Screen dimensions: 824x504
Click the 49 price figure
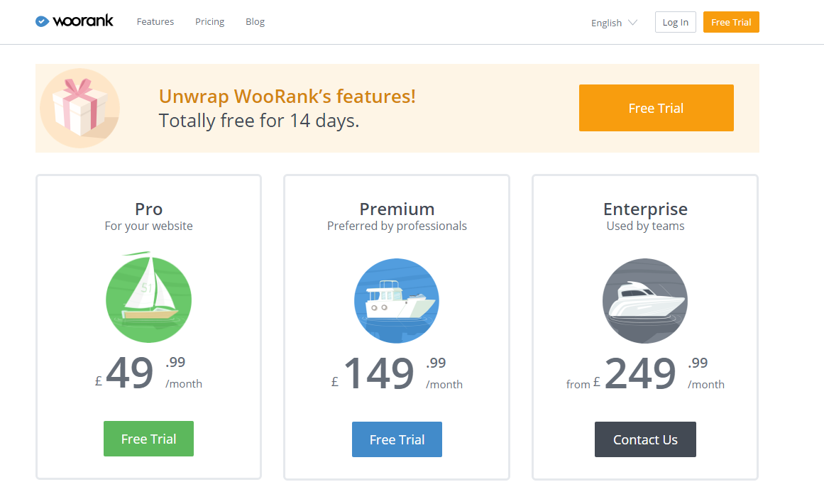tap(130, 373)
